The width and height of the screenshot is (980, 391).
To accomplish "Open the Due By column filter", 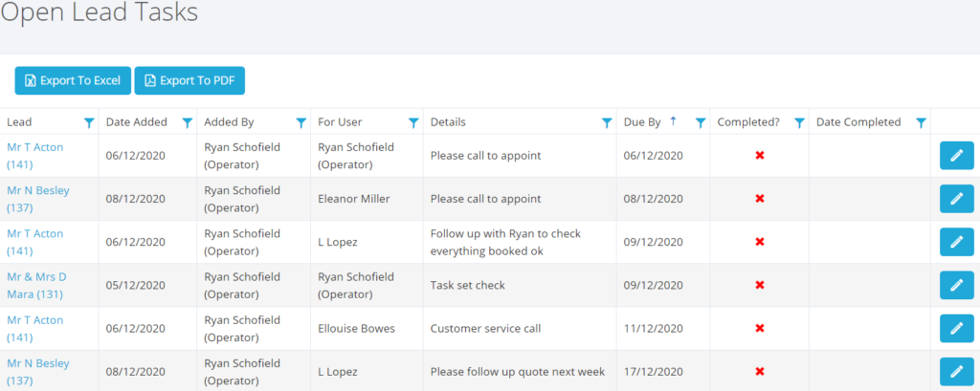I will pos(701,122).
